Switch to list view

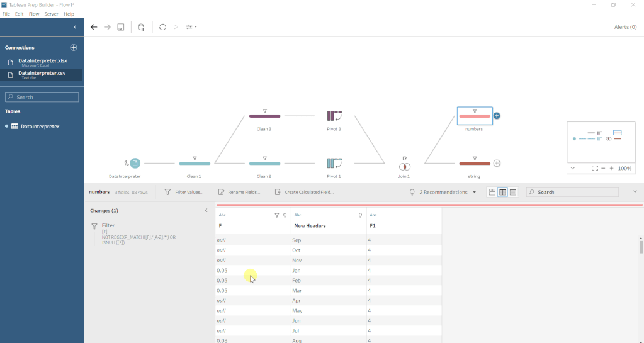pos(513,192)
